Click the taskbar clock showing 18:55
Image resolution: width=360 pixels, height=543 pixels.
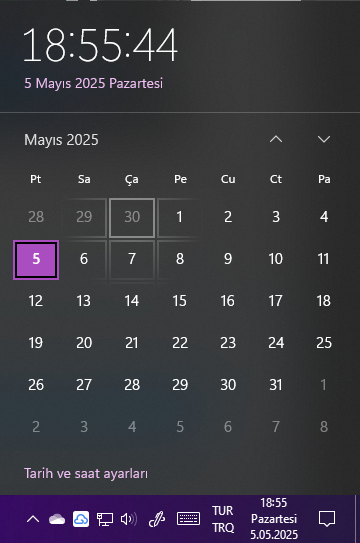point(274,519)
